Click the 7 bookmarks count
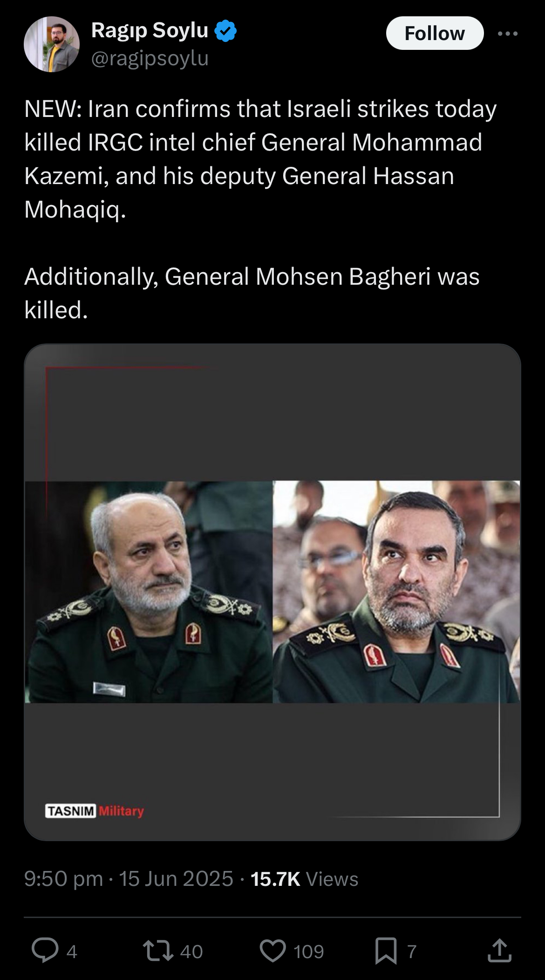 pos(411,951)
